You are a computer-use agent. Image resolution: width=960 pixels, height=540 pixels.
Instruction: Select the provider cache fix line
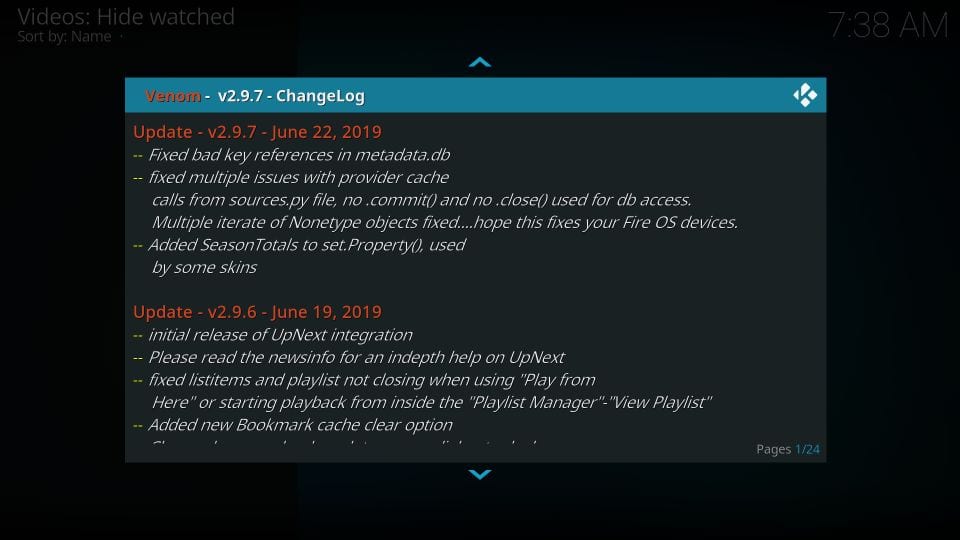(291, 178)
